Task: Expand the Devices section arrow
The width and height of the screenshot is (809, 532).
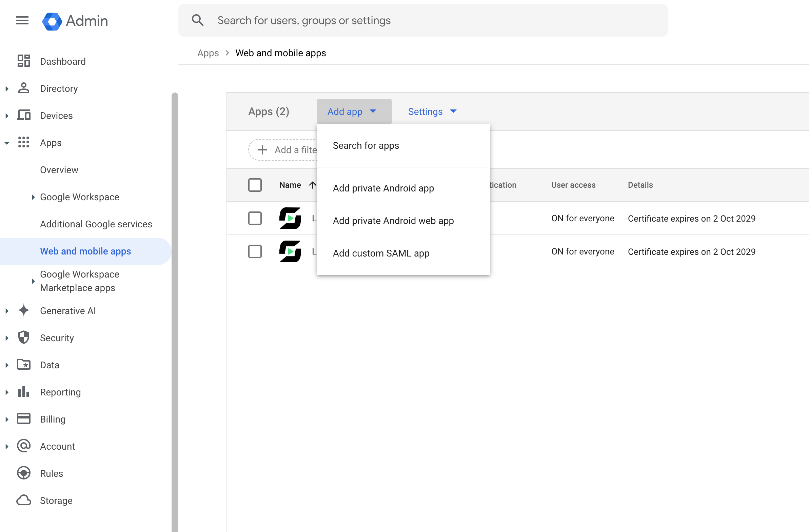Action: click(7, 116)
